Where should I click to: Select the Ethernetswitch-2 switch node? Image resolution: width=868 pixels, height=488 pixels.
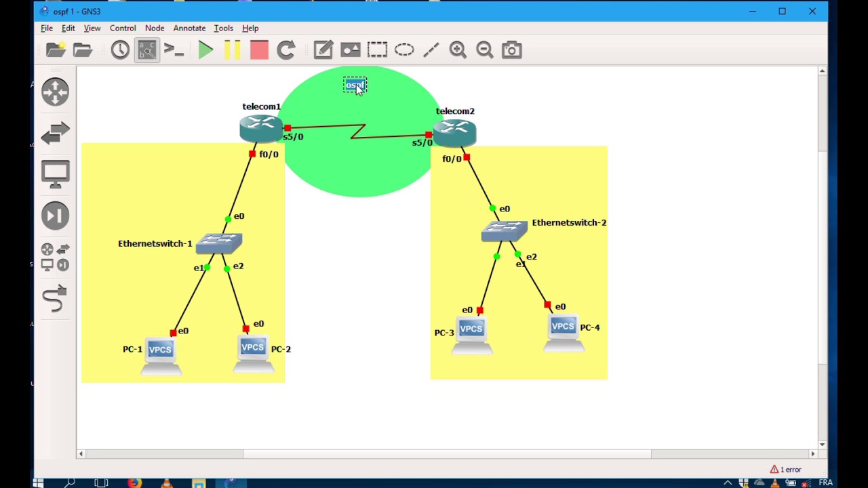504,231
